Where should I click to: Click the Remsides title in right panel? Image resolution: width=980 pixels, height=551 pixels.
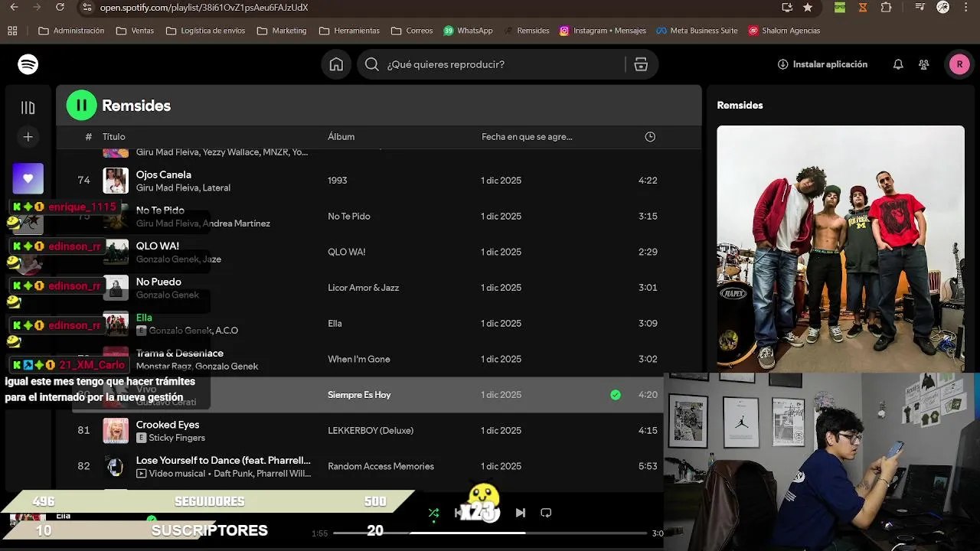click(740, 106)
